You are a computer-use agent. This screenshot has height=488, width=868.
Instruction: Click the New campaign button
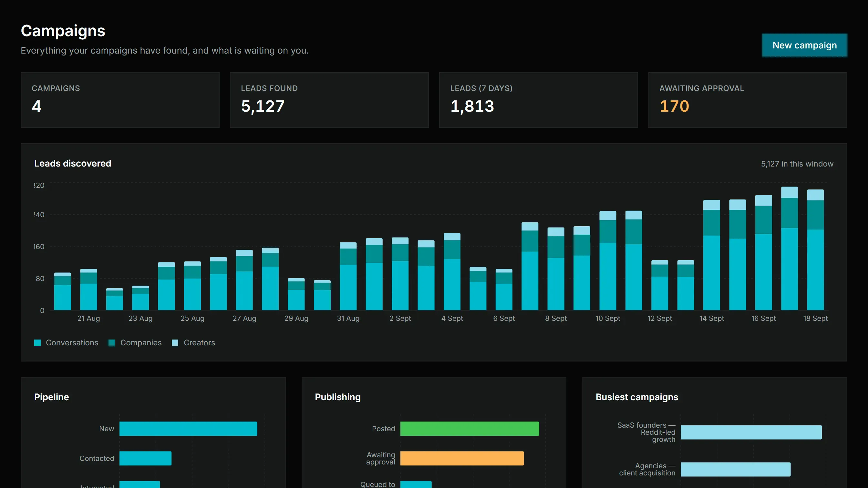(x=804, y=45)
